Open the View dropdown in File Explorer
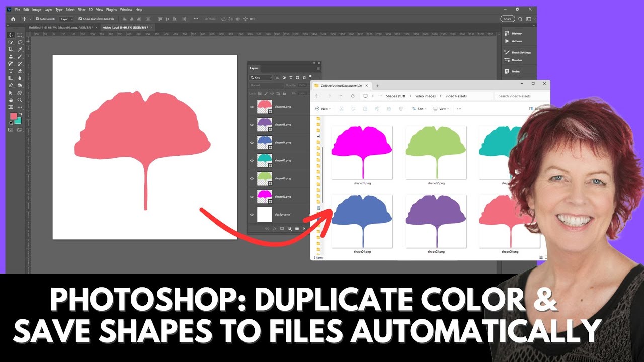 441,109
